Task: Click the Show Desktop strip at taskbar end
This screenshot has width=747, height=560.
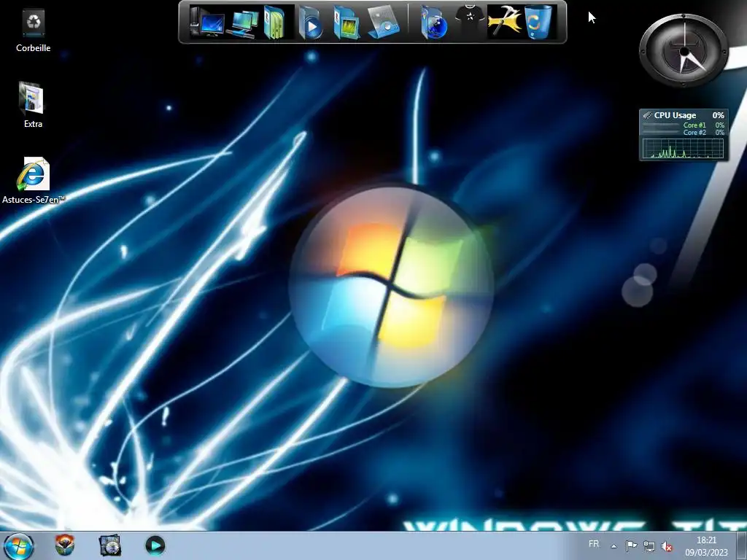Action: (742, 545)
